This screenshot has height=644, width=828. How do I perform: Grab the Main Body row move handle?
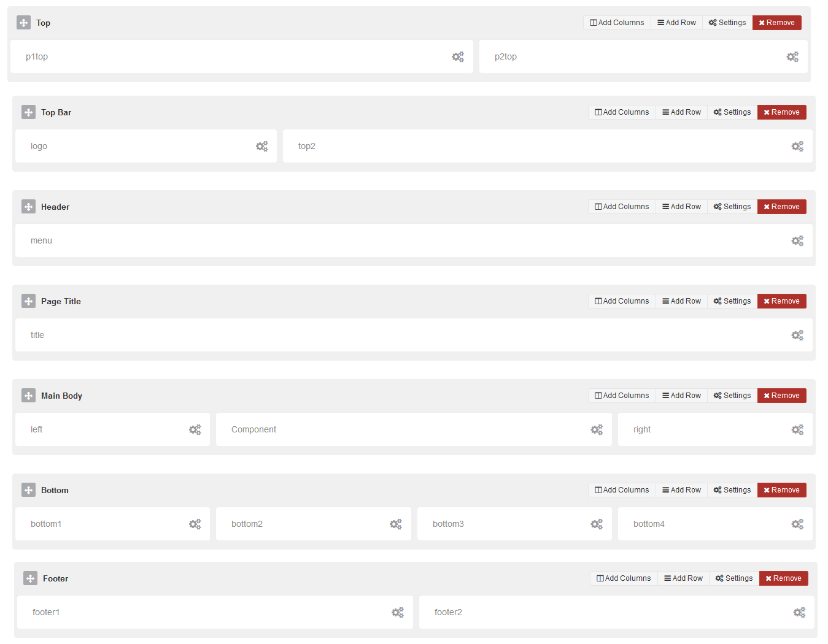[28, 396]
